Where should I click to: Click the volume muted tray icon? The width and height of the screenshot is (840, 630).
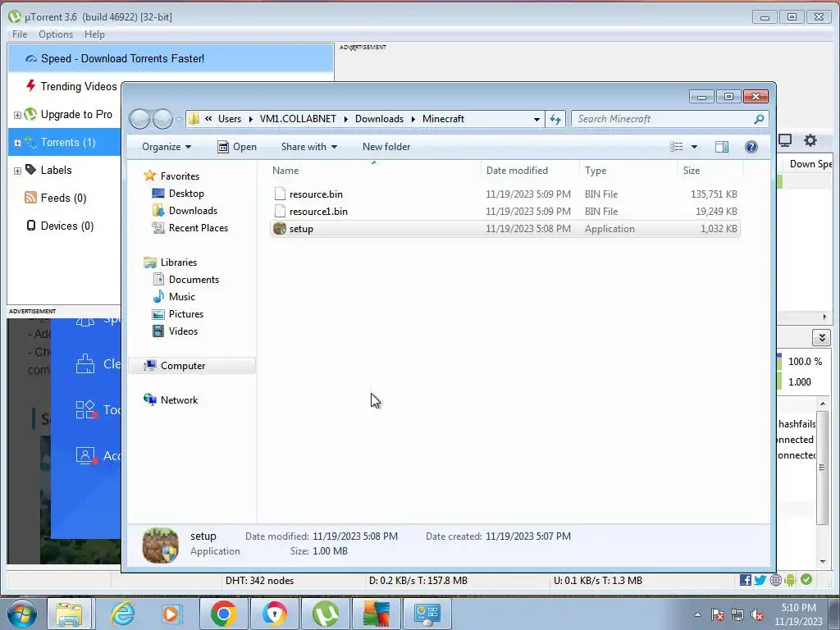point(757,615)
